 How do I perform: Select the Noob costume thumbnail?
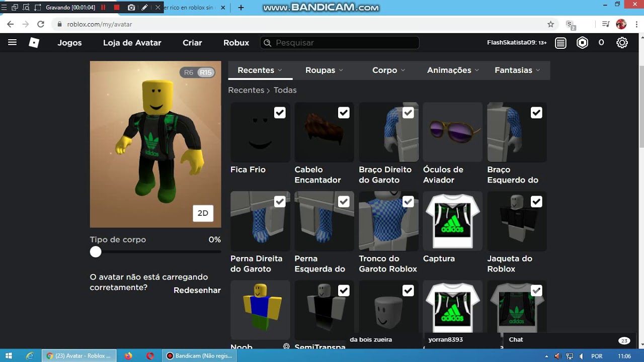tap(260, 310)
